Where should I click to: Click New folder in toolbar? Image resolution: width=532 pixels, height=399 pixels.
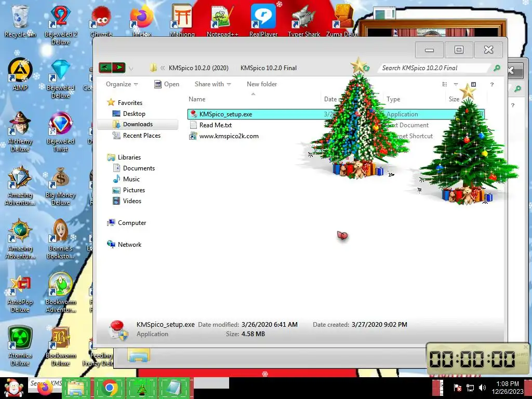click(262, 84)
